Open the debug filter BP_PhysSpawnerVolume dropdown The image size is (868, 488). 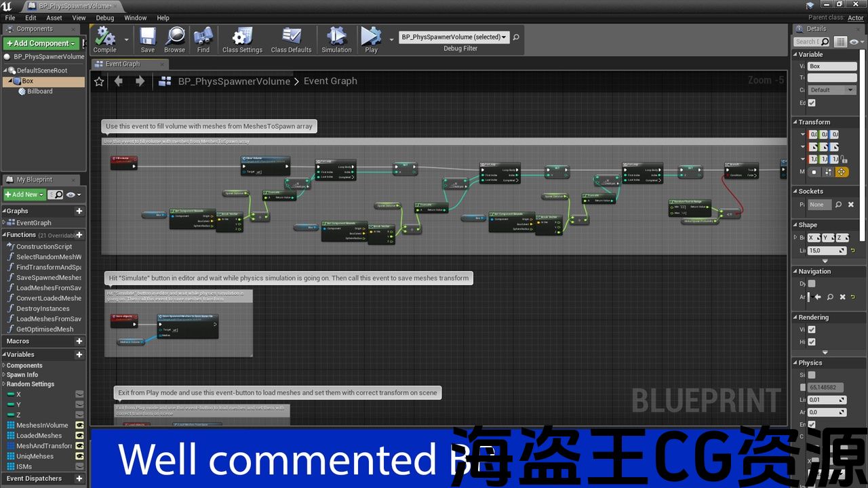tap(454, 37)
